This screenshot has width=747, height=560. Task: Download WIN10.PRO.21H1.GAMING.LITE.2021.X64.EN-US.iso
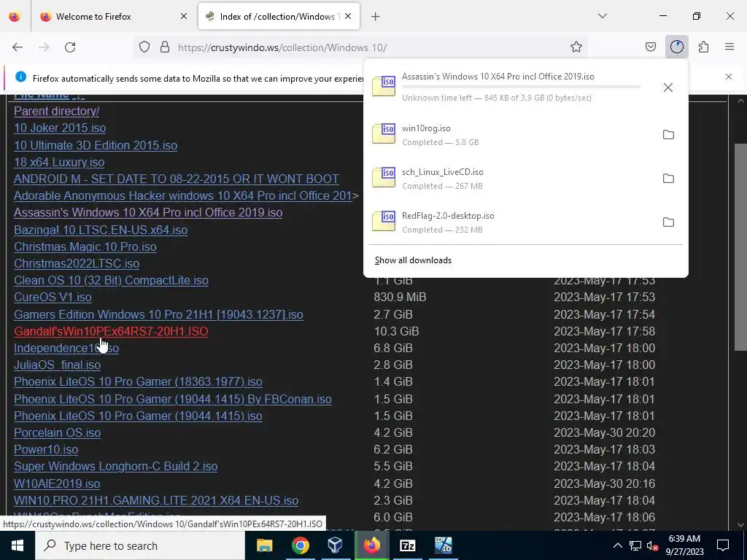[x=156, y=500]
